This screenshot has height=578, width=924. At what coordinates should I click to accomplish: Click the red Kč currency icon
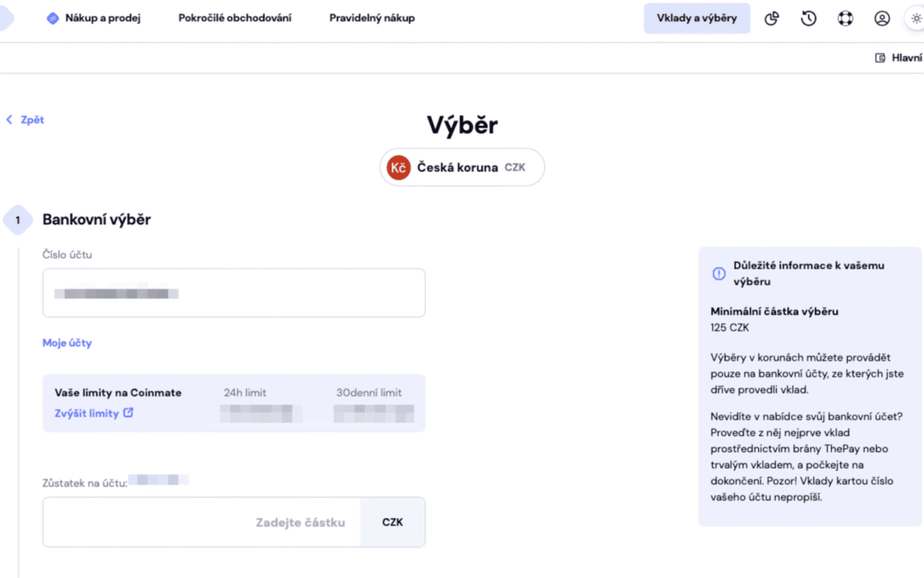398,167
